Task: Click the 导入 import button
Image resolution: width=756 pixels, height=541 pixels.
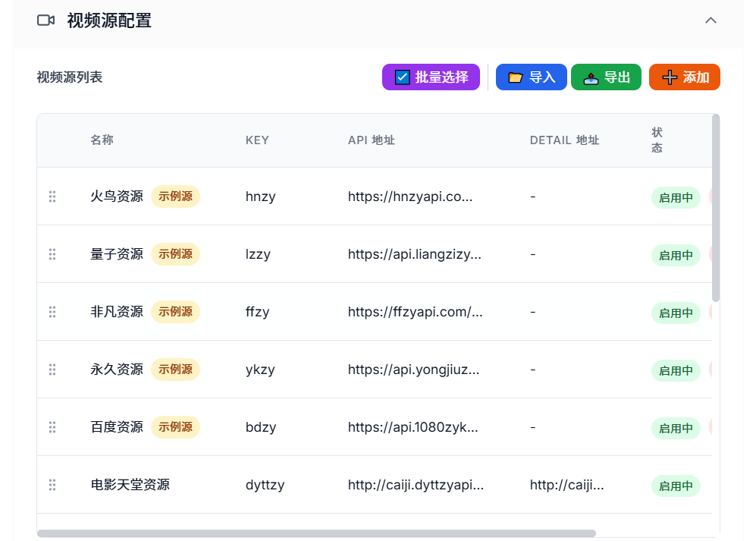Action: tap(531, 77)
